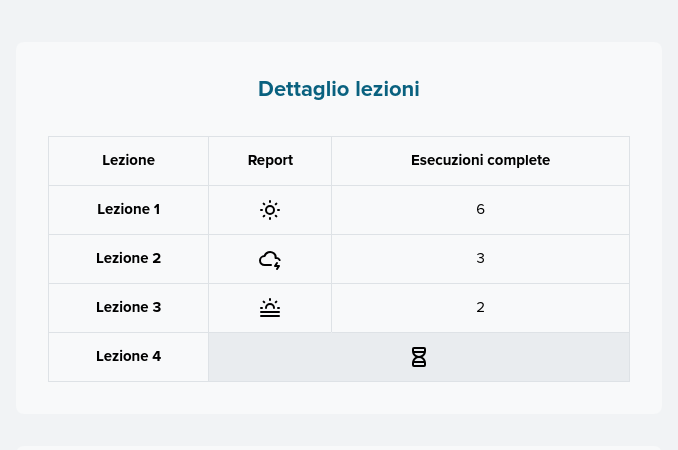Click the Dettaglio lezioni heading
678x450 pixels.
coord(339,89)
